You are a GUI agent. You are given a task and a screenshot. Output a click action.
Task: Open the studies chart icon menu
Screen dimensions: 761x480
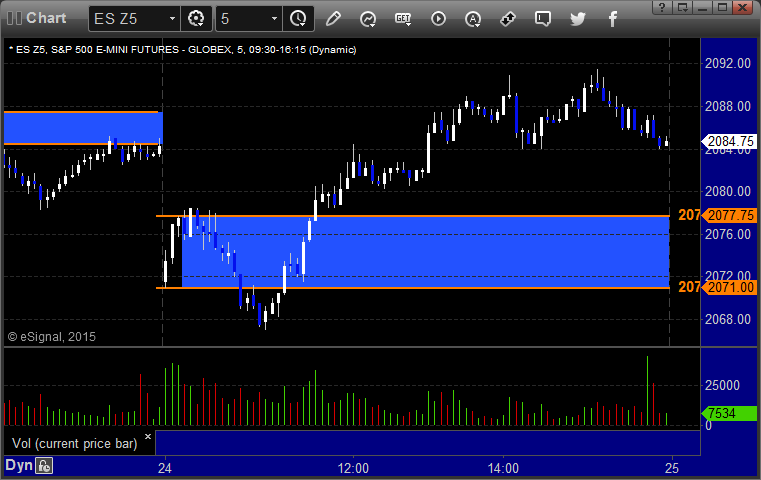(368, 19)
